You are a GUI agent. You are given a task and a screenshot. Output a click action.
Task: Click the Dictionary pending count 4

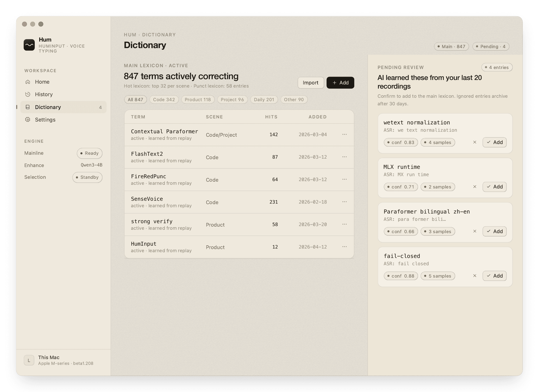100,107
